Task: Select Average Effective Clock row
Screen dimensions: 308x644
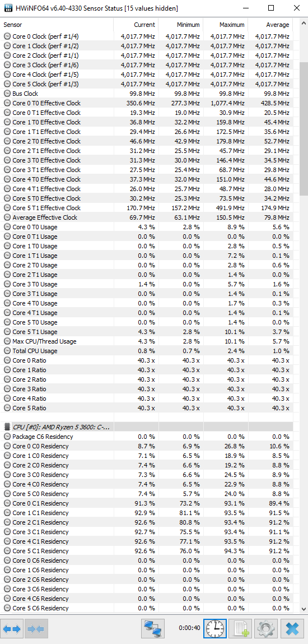Action: tap(147, 217)
